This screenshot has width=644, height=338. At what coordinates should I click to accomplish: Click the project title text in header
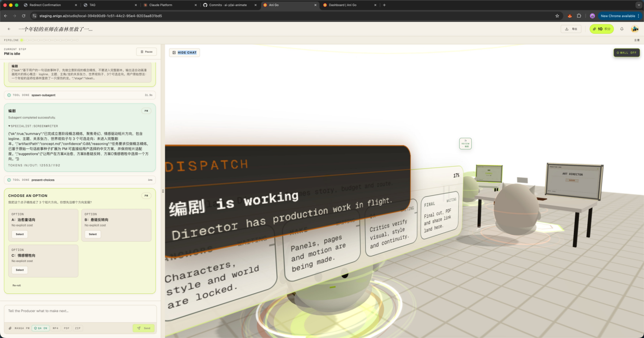(56, 29)
